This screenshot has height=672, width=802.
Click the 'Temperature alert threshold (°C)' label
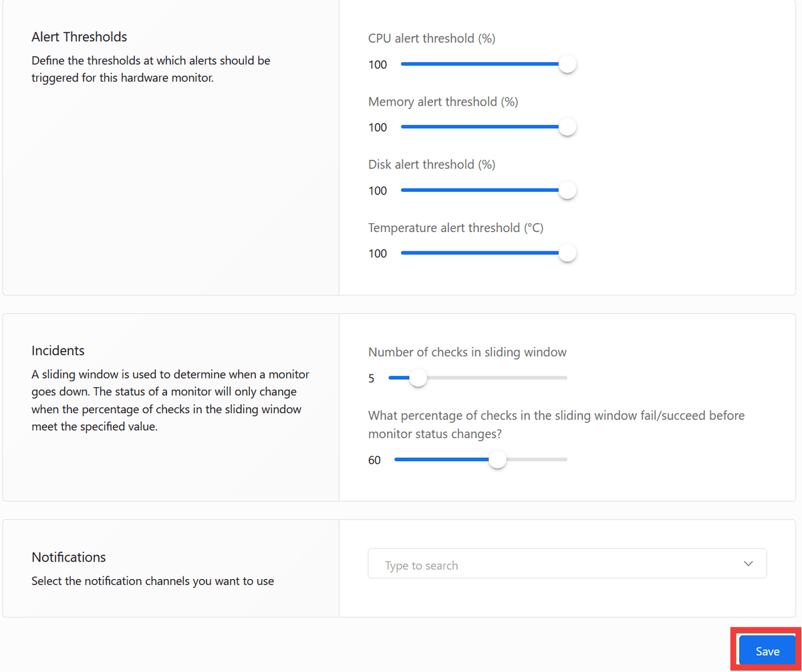(455, 228)
